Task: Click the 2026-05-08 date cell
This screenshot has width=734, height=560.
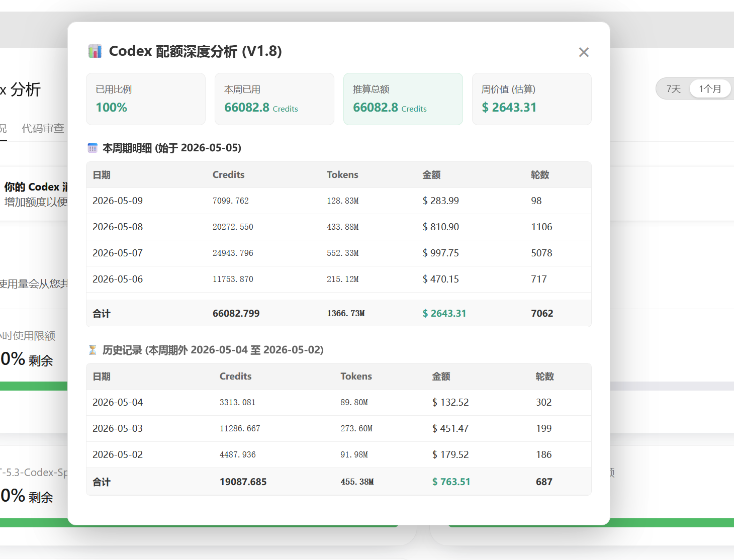Action: (x=118, y=227)
